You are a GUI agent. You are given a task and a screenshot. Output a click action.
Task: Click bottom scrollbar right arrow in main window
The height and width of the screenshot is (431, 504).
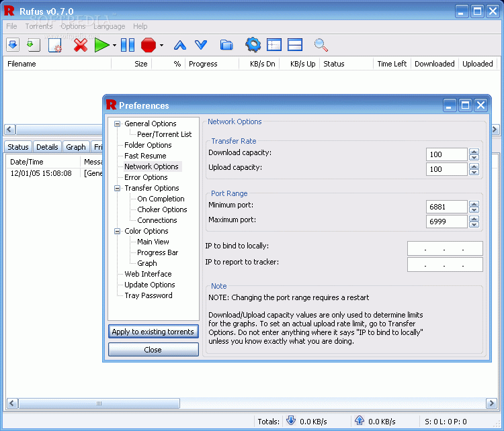tap(491, 403)
